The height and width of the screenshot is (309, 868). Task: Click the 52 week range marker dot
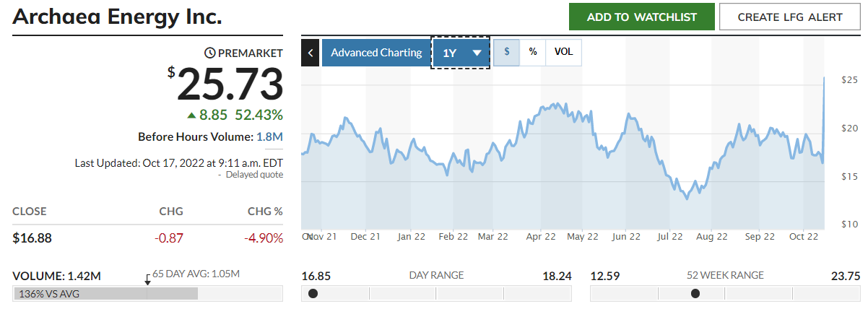695,293
